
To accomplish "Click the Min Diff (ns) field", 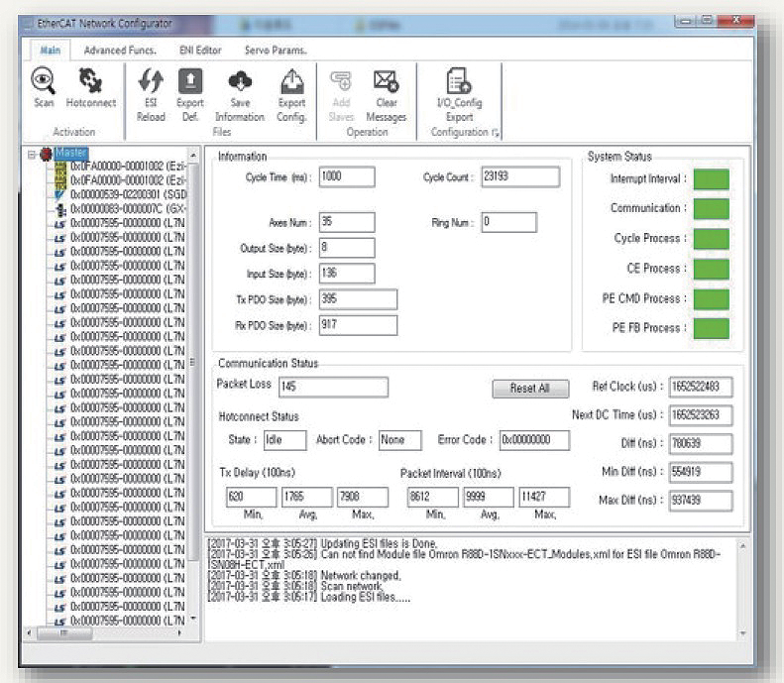I will [x=701, y=472].
